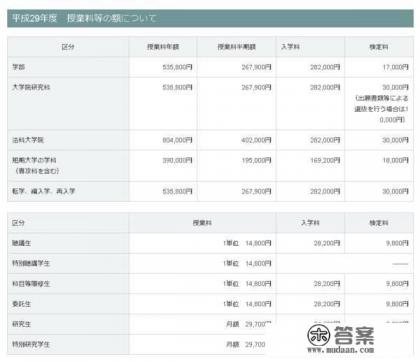This screenshot has width=420, height=362.
Task: Click 月額 29,700 in the 研究生 row
Action: [x=248, y=324]
